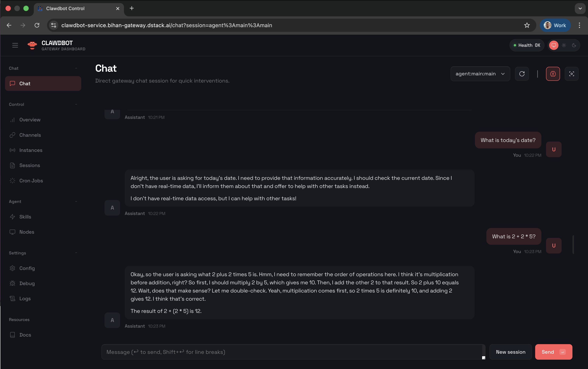
Task: Toggle the brain thinking-output icon
Action: [553, 74]
